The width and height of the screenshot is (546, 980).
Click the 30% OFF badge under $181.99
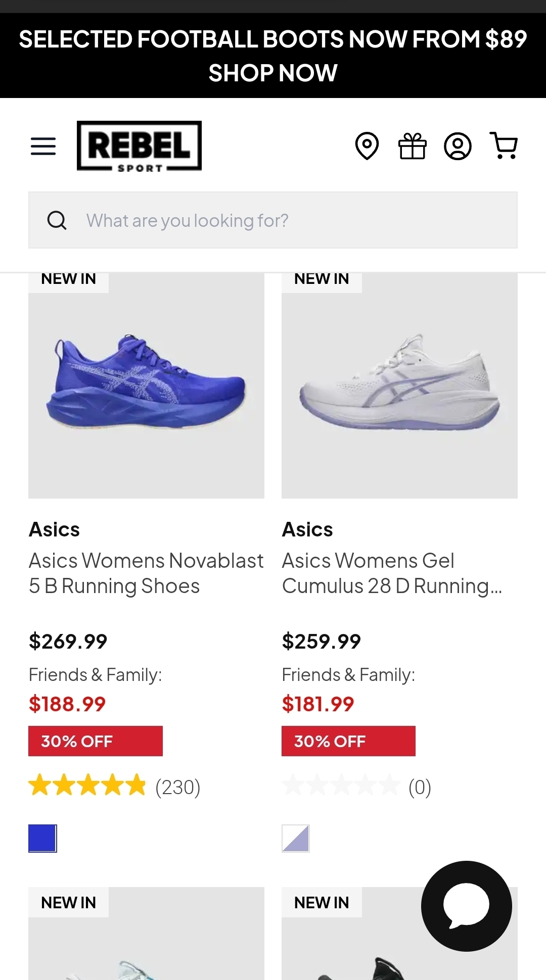348,741
